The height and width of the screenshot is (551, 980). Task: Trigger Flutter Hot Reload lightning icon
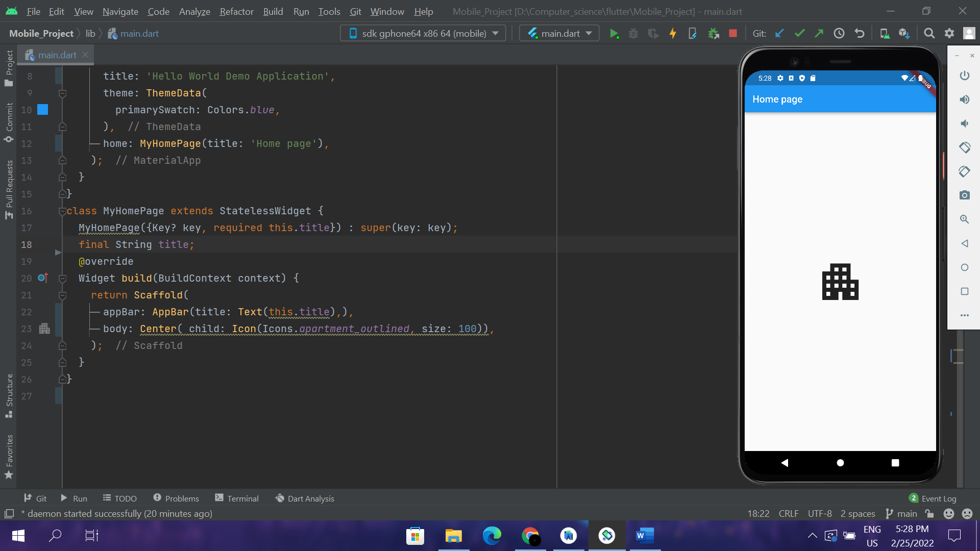pos(673,34)
